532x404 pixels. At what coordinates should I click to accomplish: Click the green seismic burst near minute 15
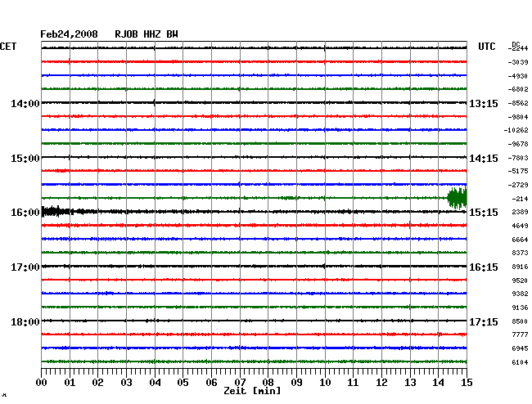(x=457, y=198)
